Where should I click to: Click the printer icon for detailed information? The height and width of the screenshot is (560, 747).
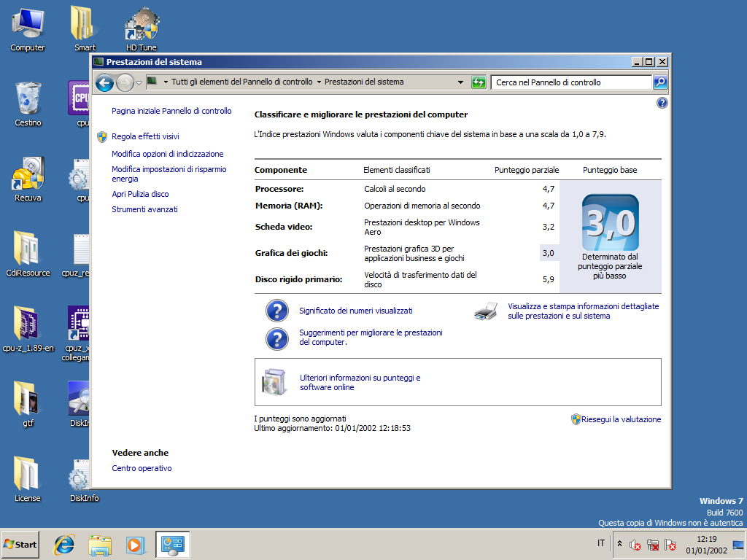click(x=486, y=311)
